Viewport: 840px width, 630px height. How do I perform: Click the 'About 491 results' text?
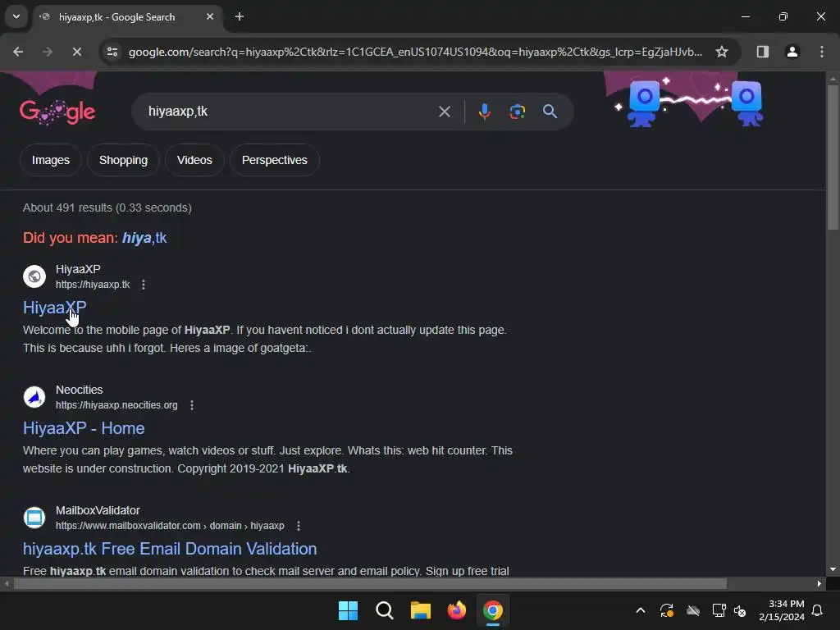pyautogui.click(x=107, y=208)
